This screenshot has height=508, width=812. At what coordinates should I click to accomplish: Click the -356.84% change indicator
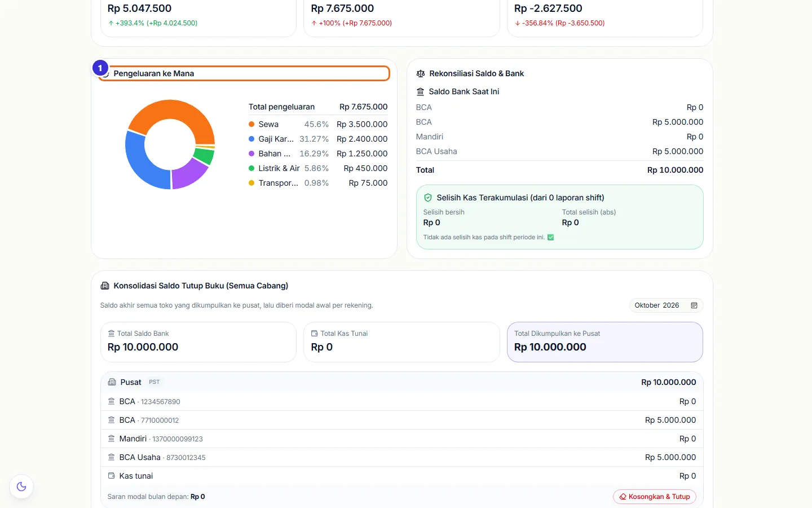559,23
